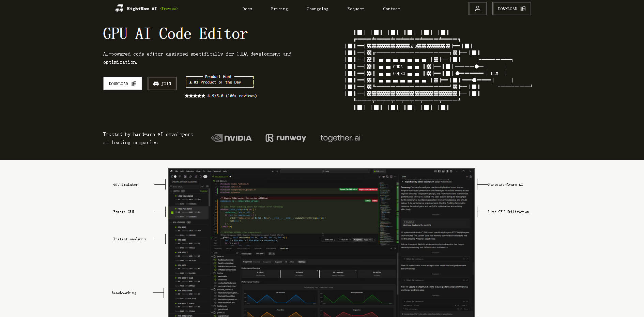This screenshot has height=317, width=644.
Task: Toggle the bottom panel layout icon
Action: tap(443, 171)
